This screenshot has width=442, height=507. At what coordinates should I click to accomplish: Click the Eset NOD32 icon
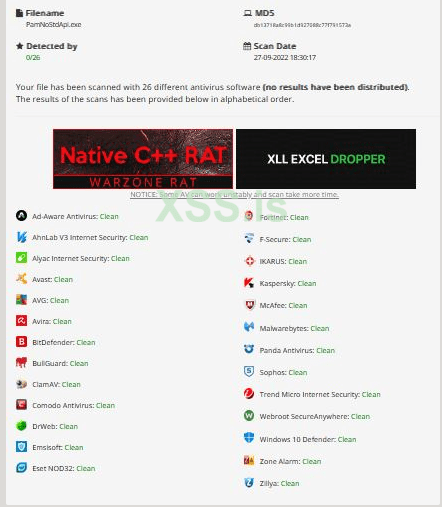[x=21, y=468]
